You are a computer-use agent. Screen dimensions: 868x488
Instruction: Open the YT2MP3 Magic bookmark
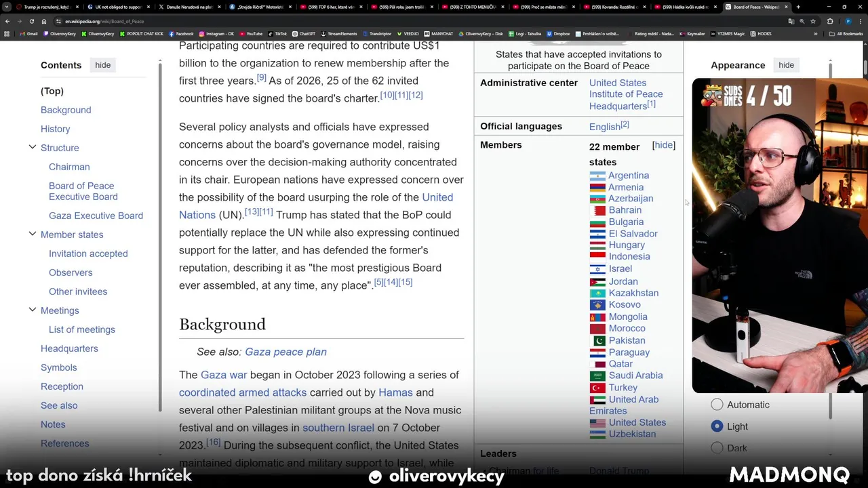tap(729, 33)
